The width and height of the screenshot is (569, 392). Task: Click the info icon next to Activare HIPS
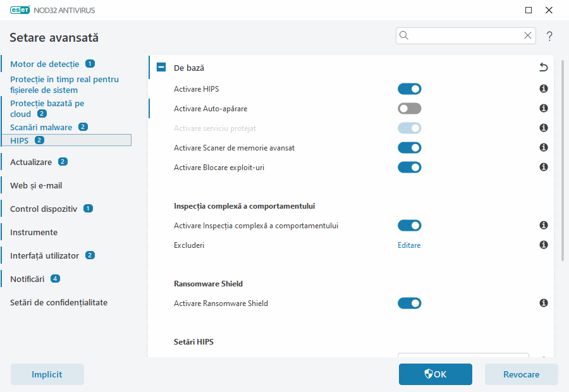(543, 89)
